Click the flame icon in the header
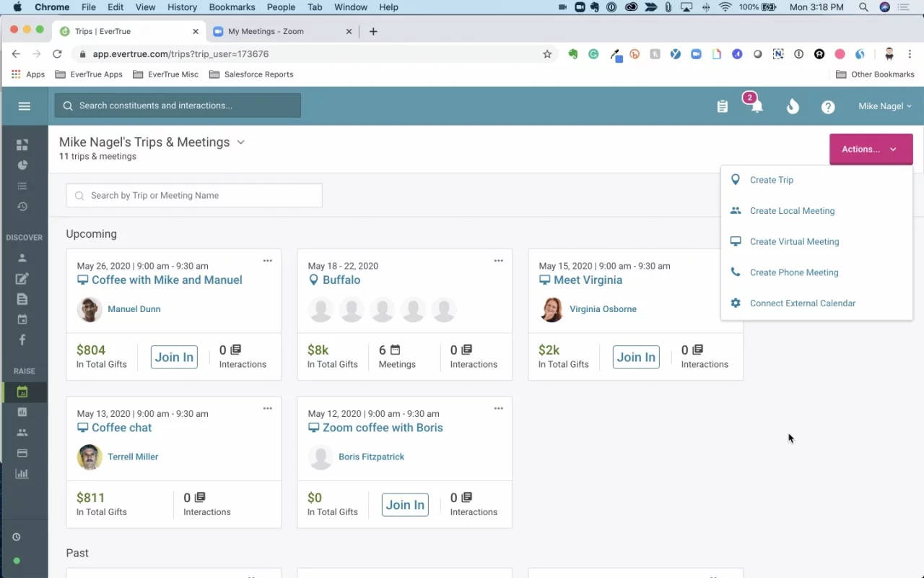The width and height of the screenshot is (924, 578). (x=792, y=106)
